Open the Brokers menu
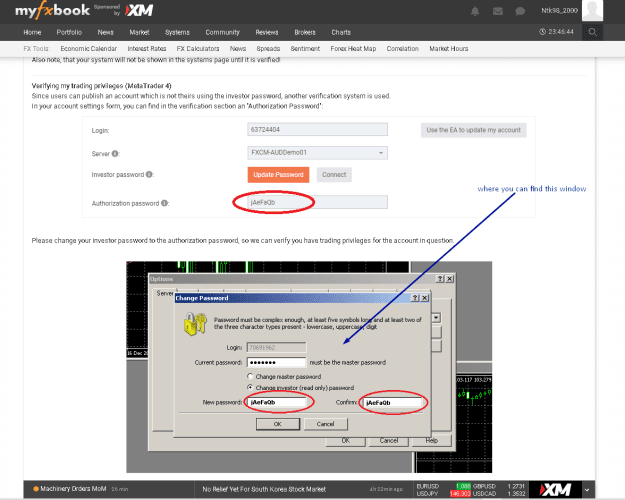625x500 pixels. click(305, 32)
